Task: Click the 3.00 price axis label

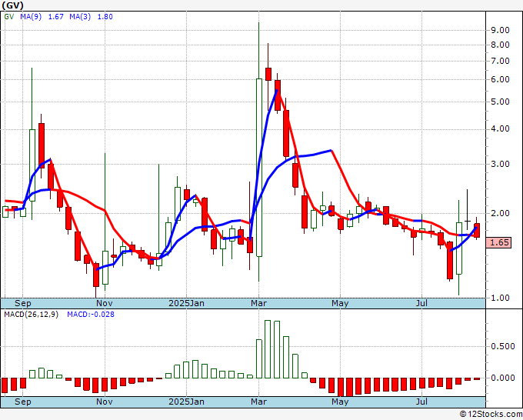Action: (x=501, y=164)
